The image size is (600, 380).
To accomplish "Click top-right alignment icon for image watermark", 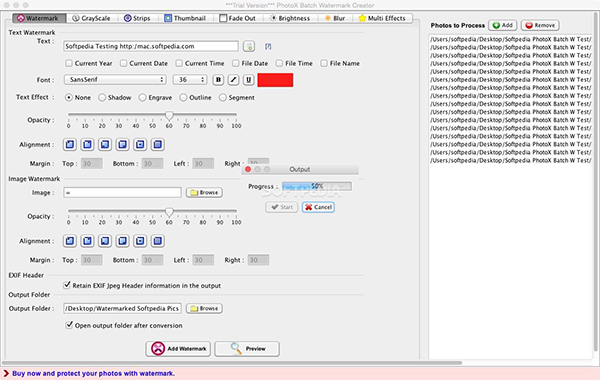I will click(x=87, y=241).
